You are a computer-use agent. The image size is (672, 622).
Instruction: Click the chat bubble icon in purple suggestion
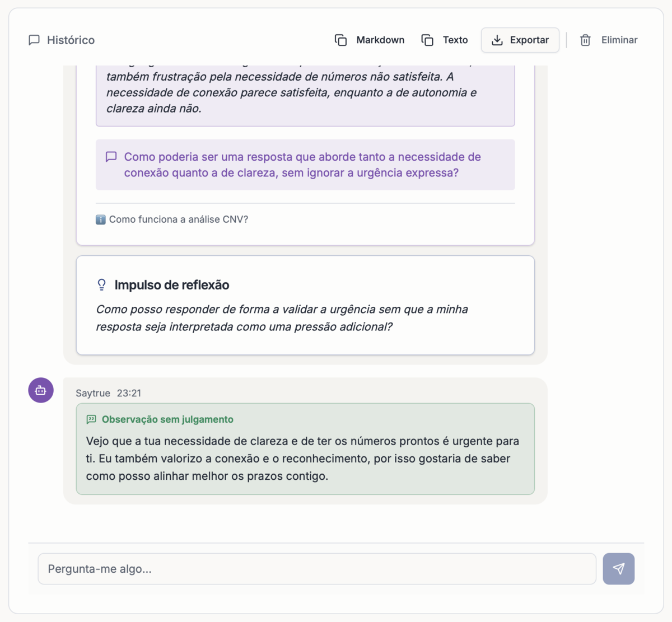(x=111, y=157)
